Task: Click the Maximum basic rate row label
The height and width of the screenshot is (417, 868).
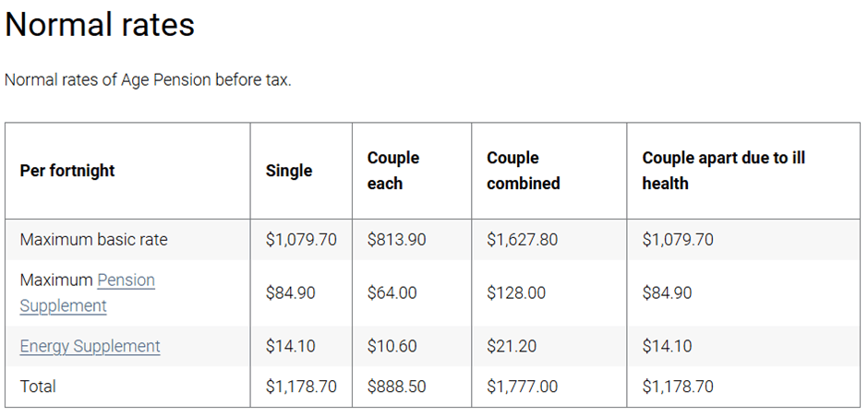Action: pyautogui.click(x=93, y=240)
